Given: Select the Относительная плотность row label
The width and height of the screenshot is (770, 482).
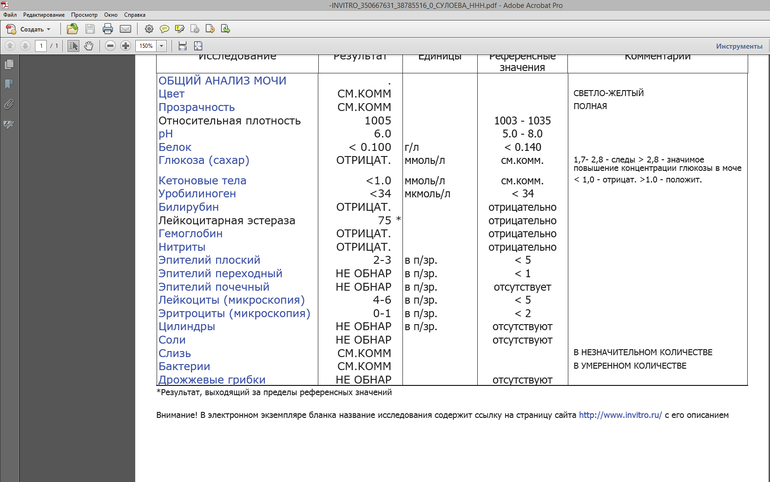Looking at the screenshot, I should pos(229,121).
